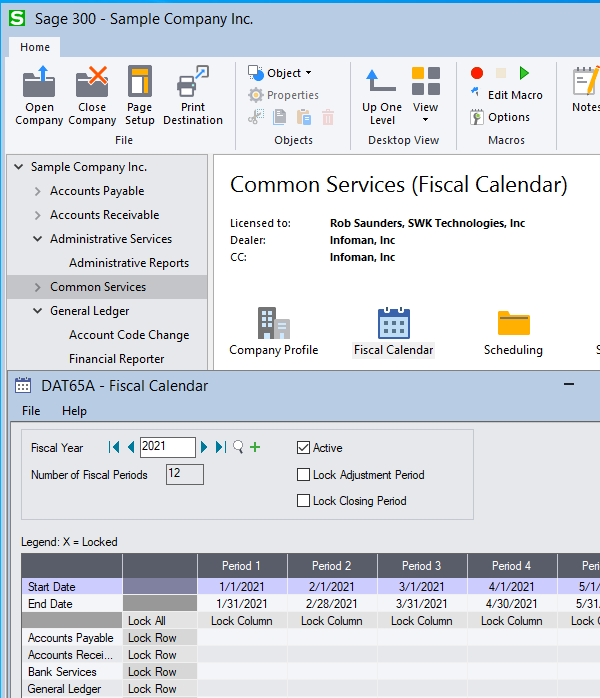Go to next fiscal year
Screen dimensions: 600x698
[x=204, y=447]
